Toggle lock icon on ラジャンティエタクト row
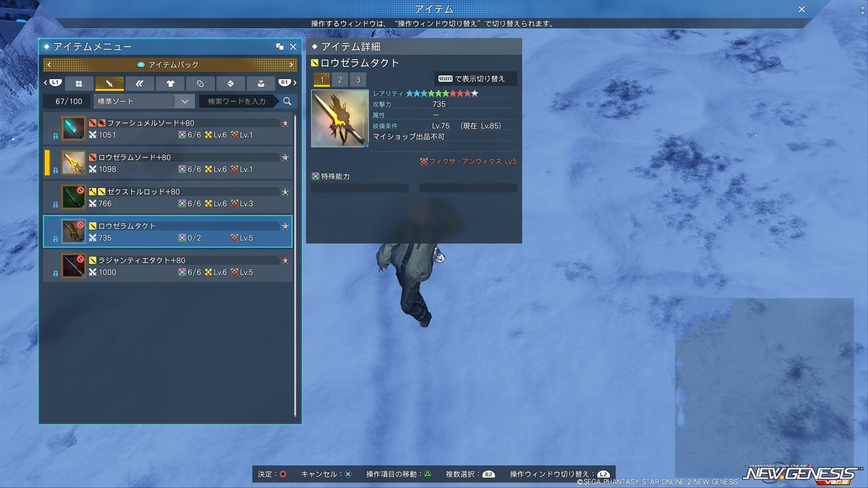 (x=56, y=272)
